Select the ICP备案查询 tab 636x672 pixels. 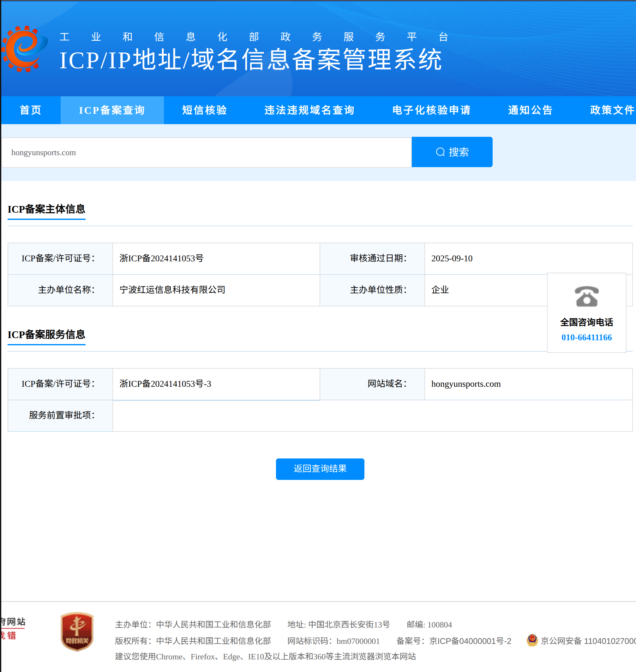(112, 110)
